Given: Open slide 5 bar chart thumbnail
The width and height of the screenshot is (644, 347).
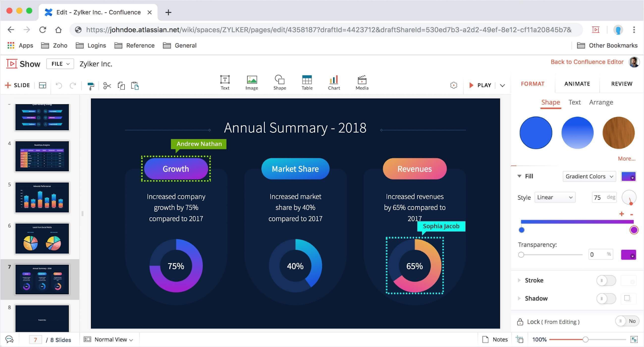Looking at the screenshot, I should pos(42,197).
